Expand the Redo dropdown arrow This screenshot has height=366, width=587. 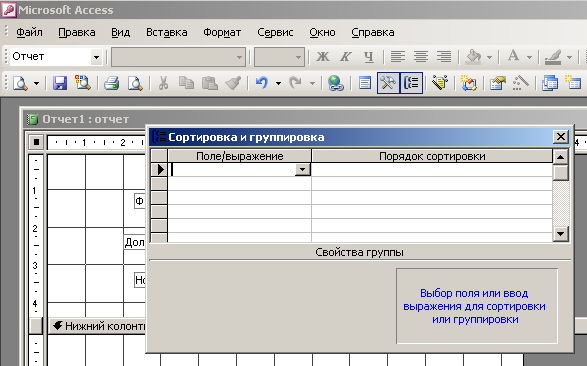(x=312, y=83)
